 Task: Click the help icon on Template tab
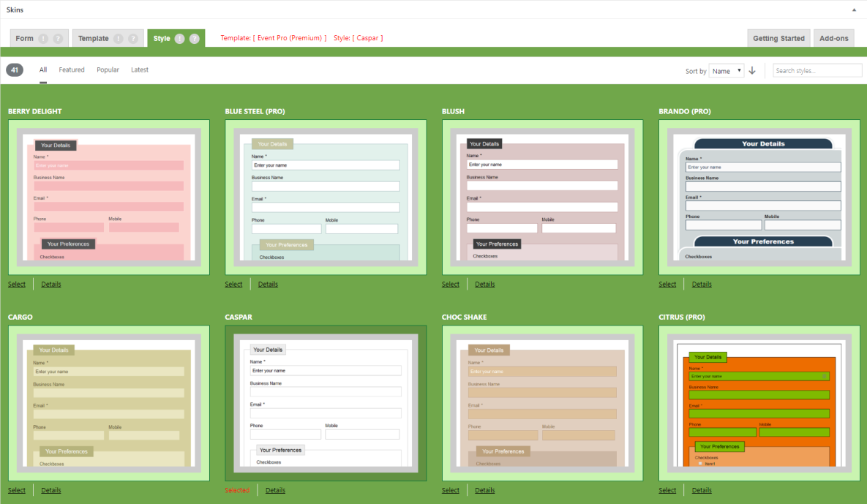(133, 39)
